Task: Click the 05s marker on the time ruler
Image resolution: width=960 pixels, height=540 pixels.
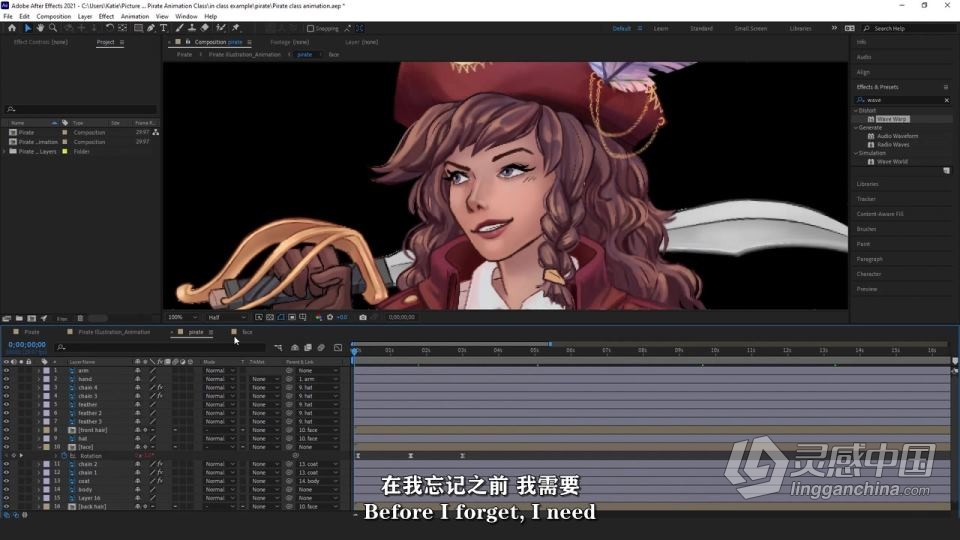Action: click(534, 350)
